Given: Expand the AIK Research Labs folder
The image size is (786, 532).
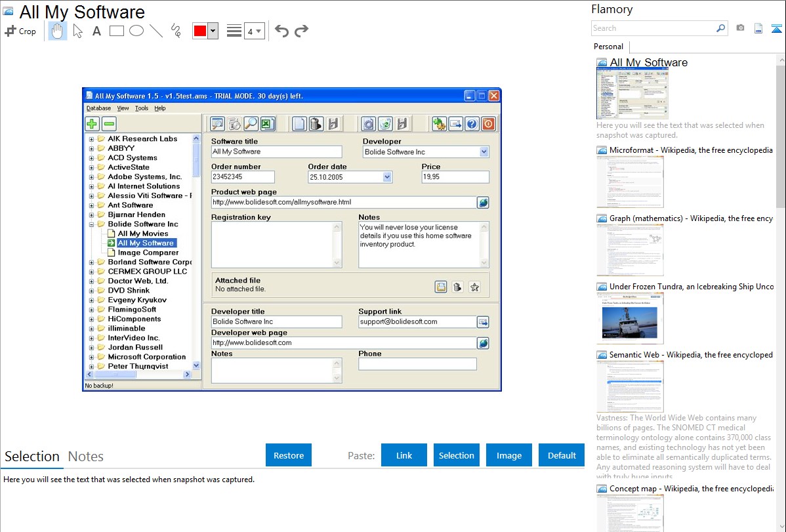Looking at the screenshot, I should click(91, 139).
